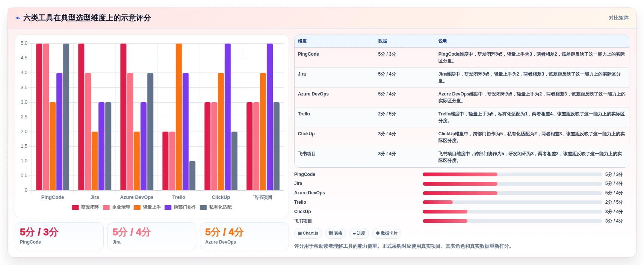Click the Jira progress bar
Screen dimensions: 644x265
tap(512, 184)
